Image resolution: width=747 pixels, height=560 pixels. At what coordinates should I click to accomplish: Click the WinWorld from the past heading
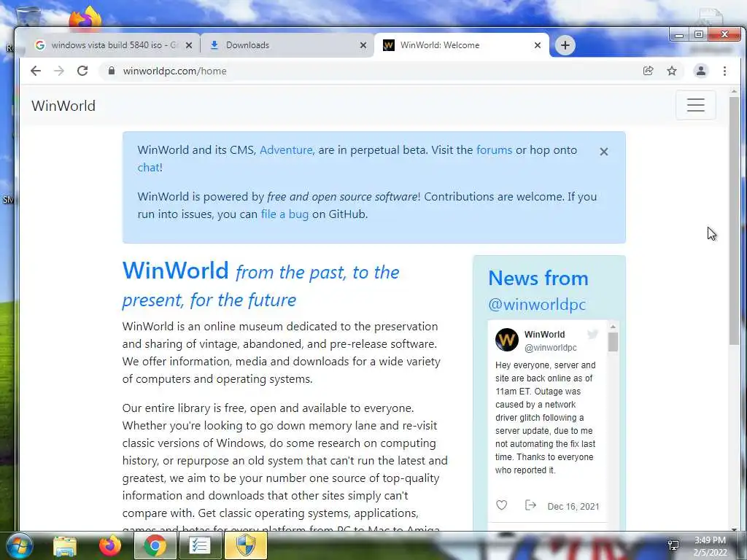click(x=260, y=285)
